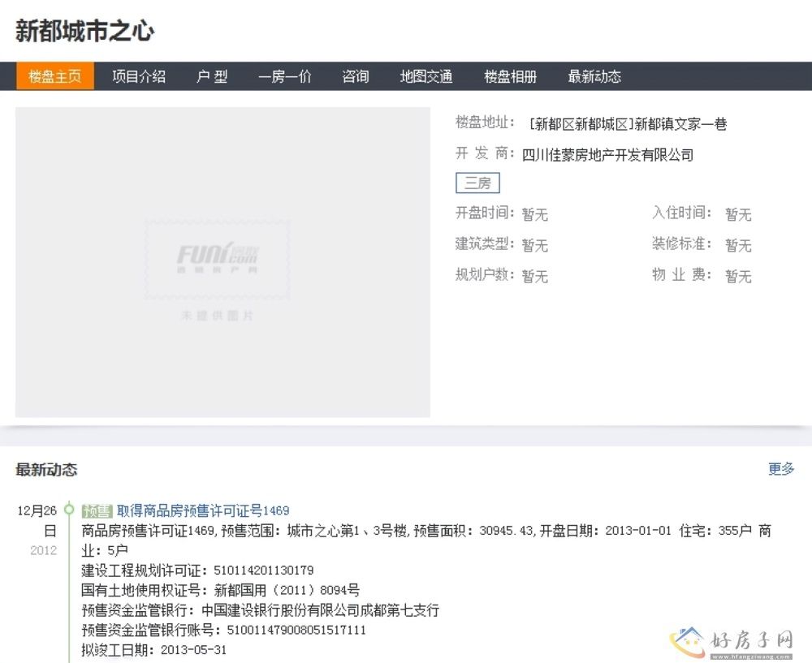Click the 最新动态 section heading

(46, 469)
